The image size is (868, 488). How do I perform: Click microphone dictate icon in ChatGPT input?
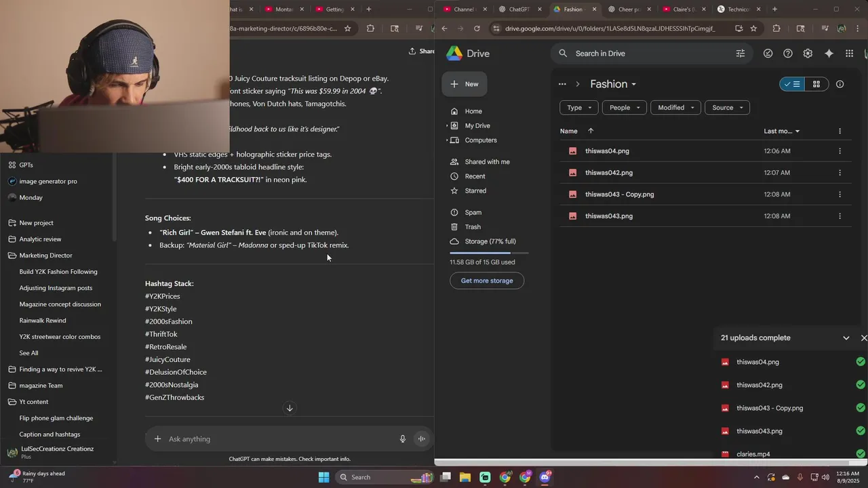[x=402, y=439]
